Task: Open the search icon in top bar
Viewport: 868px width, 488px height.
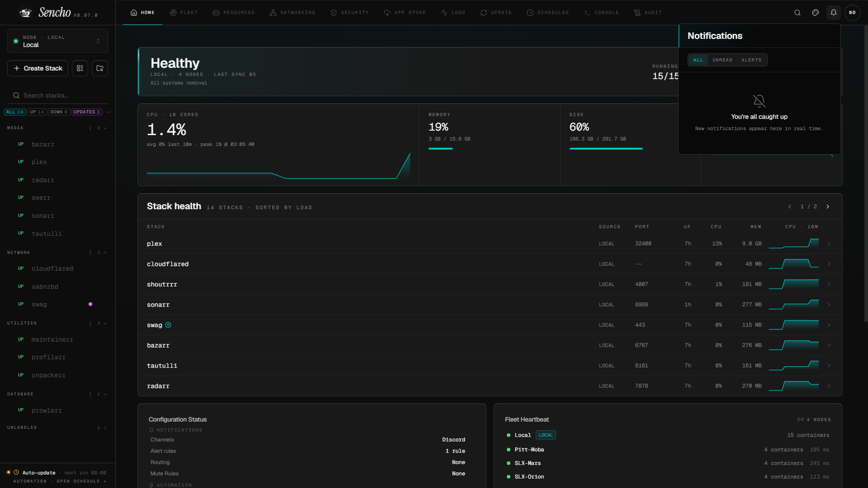Action: click(797, 13)
